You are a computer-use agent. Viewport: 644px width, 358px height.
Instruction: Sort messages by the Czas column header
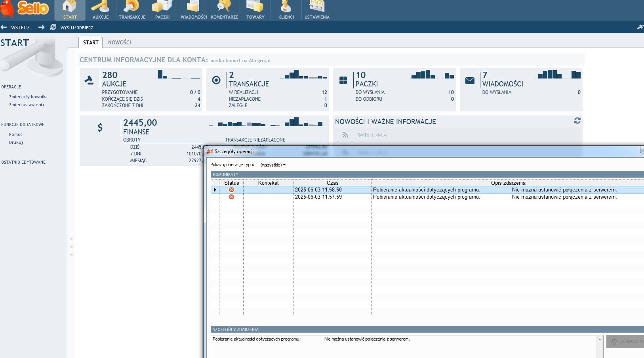point(332,183)
